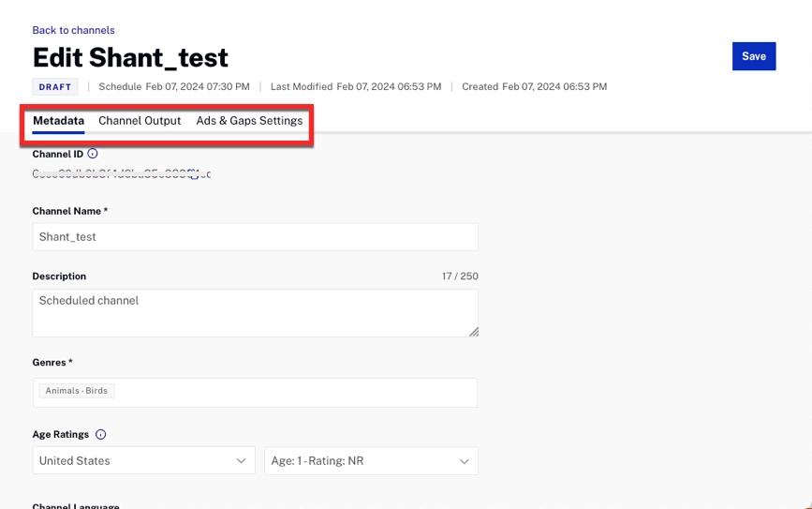Click the Channel ID info icon
The height and width of the screenshot is (509, 812).
93,154
